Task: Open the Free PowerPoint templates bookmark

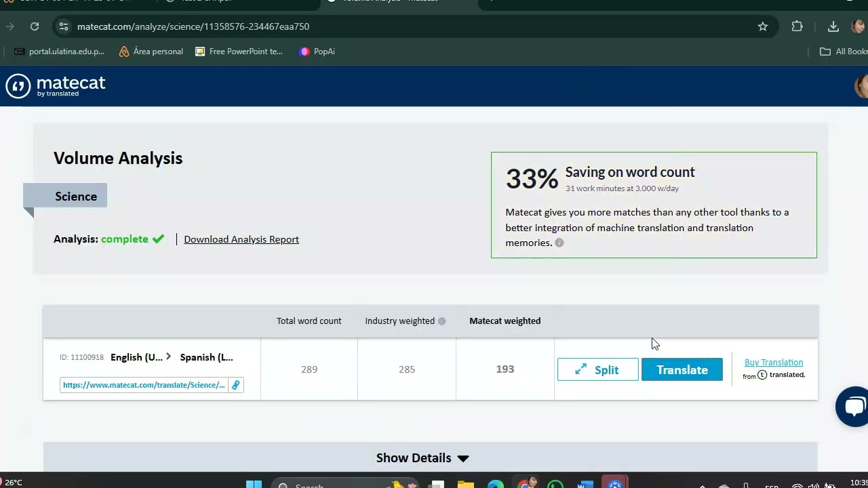Action: point(239,52)
